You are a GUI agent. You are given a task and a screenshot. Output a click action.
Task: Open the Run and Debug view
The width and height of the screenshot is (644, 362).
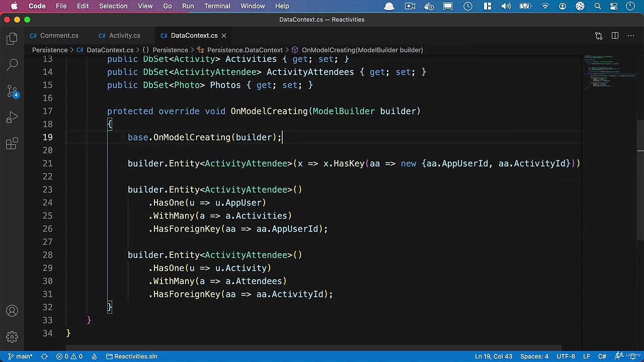point(12,118)
